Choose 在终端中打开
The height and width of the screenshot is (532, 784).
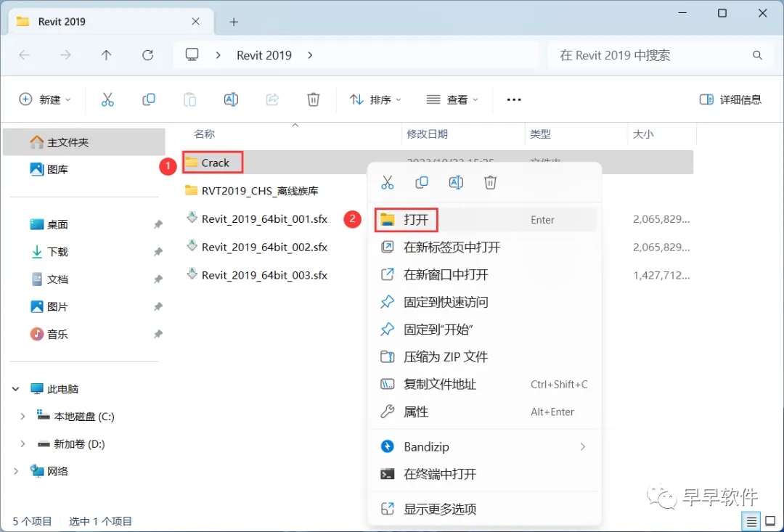coord(485,474)
